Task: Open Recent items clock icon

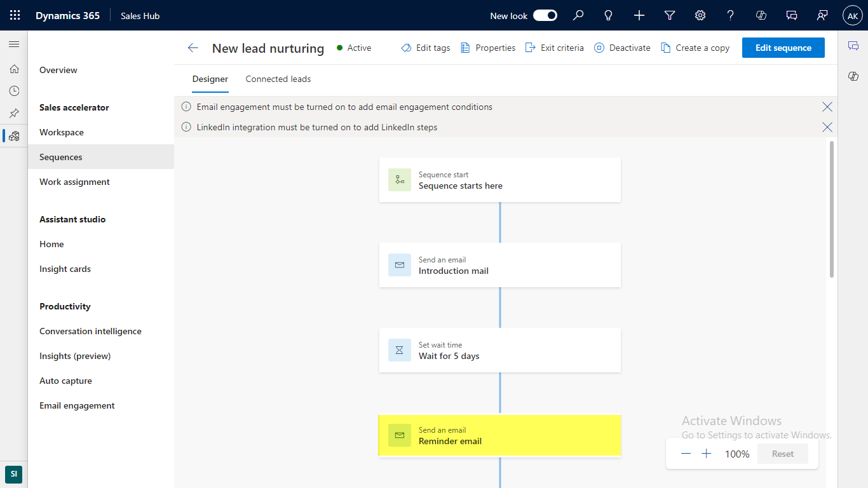Action: (14, 91)
